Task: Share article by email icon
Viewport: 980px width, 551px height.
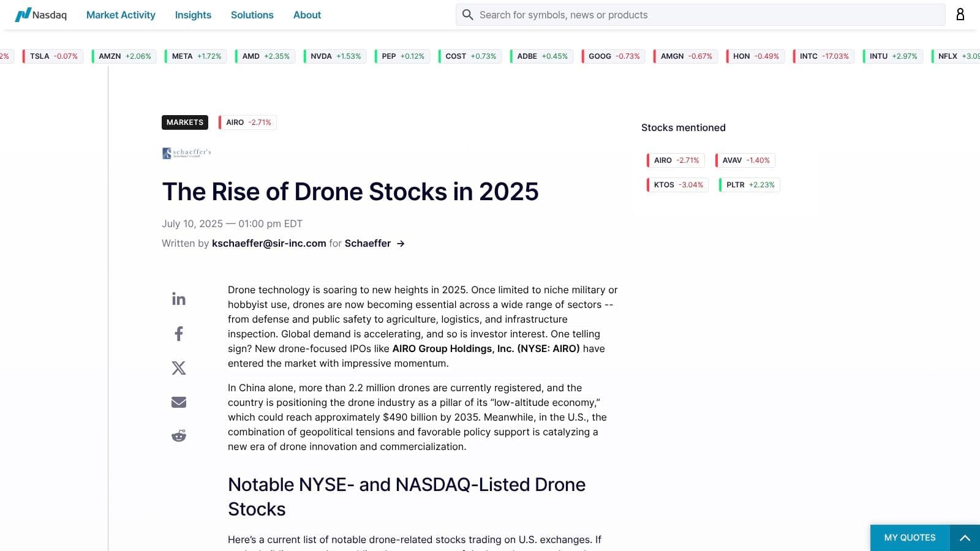Action: [178, 402]
